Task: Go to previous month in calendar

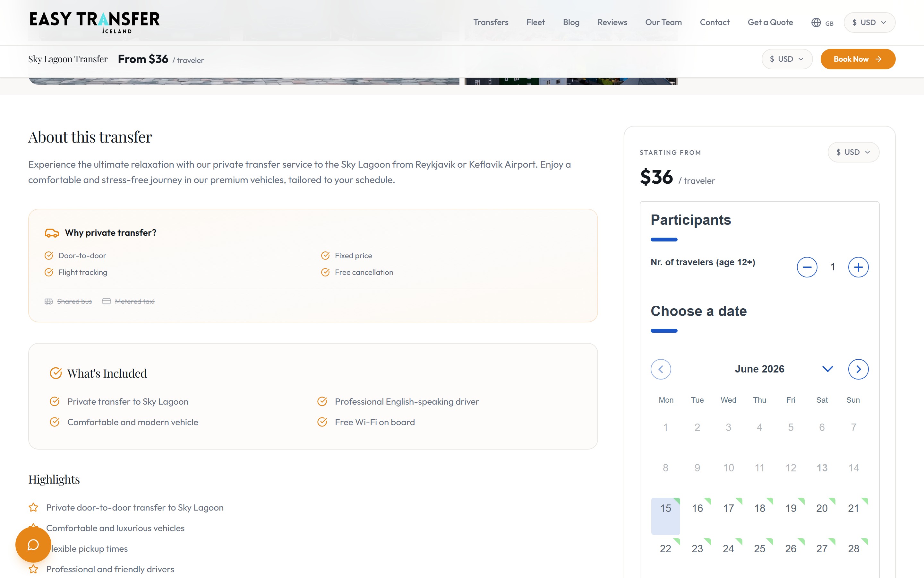Action: tap(661, 369)
